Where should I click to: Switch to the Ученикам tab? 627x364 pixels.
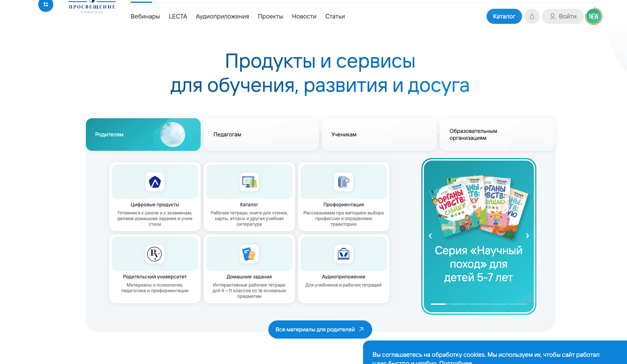tap(379, 135)
